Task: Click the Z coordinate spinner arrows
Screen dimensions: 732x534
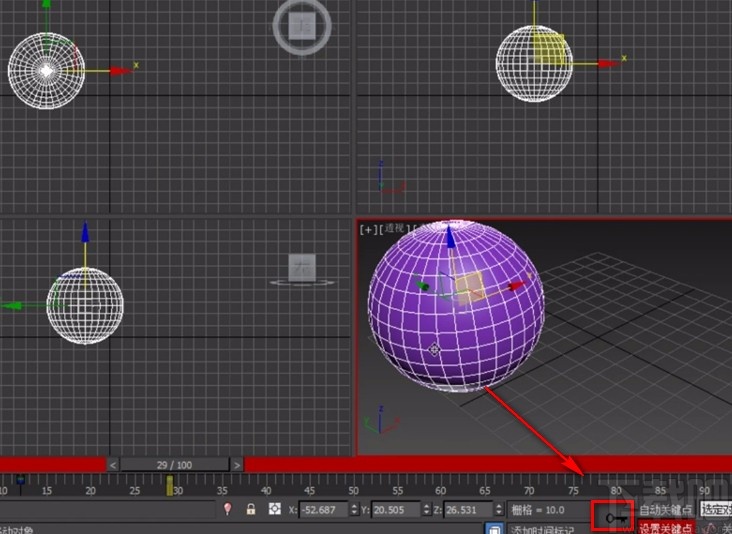Action: tap(499, 510)
